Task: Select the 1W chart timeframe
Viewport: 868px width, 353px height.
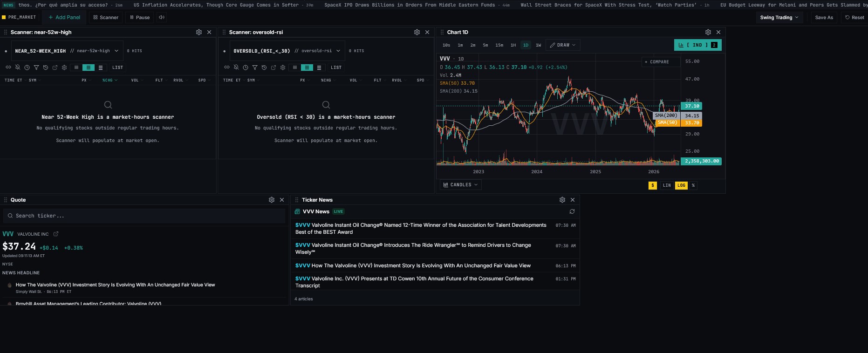Action: [x=538, y=45]
